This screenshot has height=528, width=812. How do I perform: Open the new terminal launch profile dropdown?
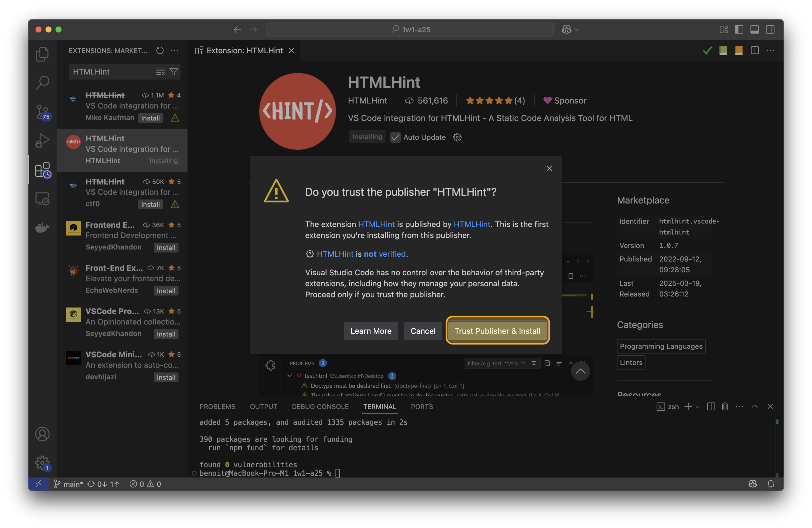tap(698, 406)
